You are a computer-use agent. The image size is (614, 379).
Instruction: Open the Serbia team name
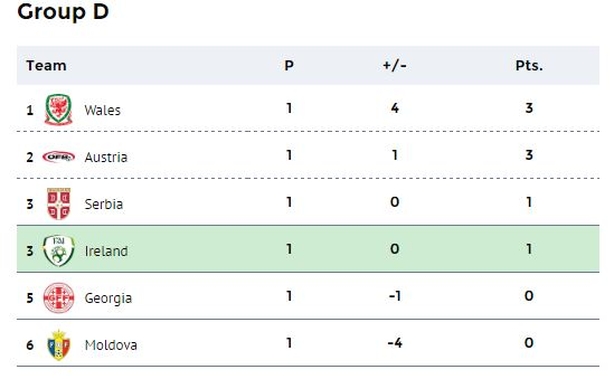click(x=104, y=204)
